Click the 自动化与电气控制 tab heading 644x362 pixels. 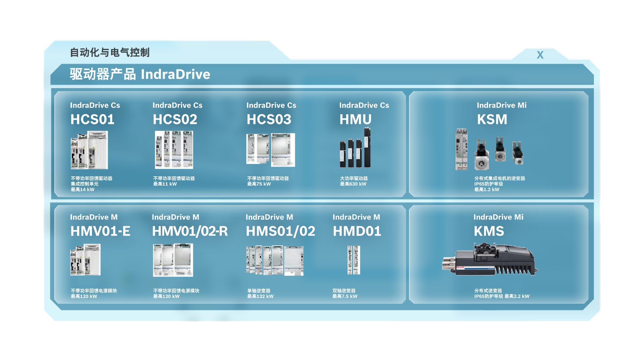tap(110, 52)
